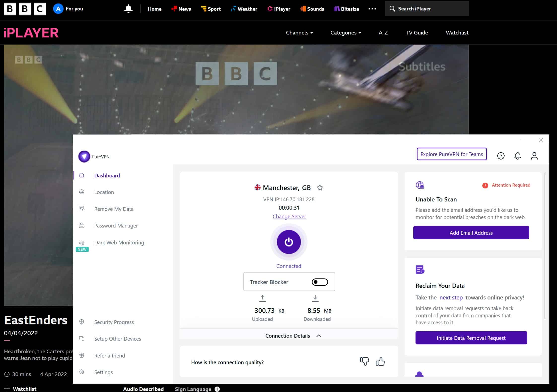Click the BBC notification bell icon
Viewport: 557px width, 392px height.
click(x=128, y=9)
